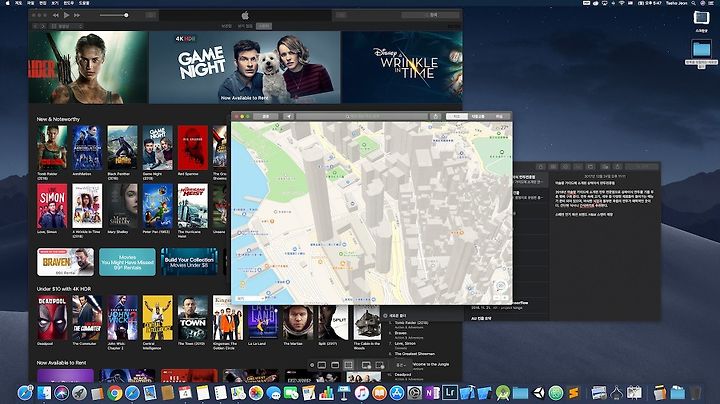This screenshot has width=720, height=404.
Task: Switch to the Store tab in iTunes
Action: 264,26
